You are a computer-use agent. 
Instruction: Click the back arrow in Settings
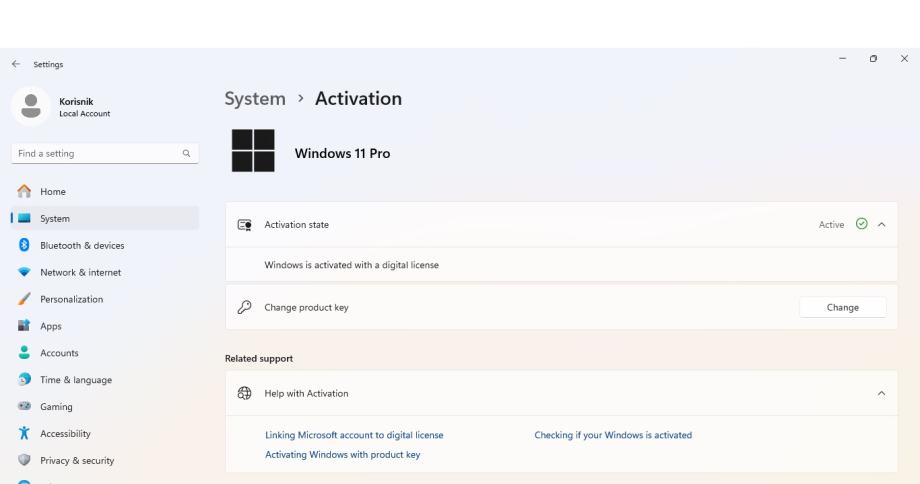pyautogui.click(x=15, y=65)
